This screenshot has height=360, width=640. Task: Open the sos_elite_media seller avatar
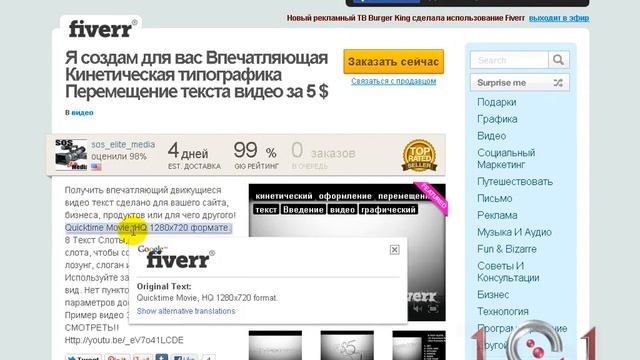point(71,154)
